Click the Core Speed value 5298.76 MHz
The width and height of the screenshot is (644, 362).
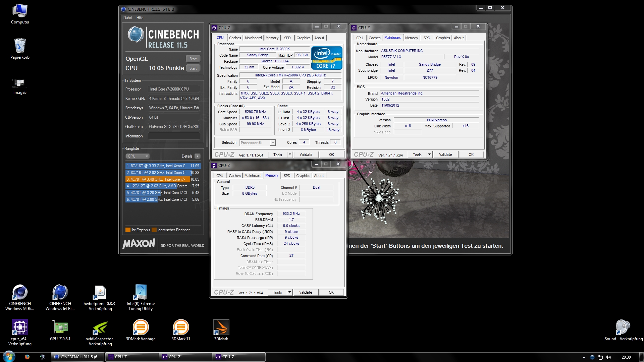(x=255, y=112)
